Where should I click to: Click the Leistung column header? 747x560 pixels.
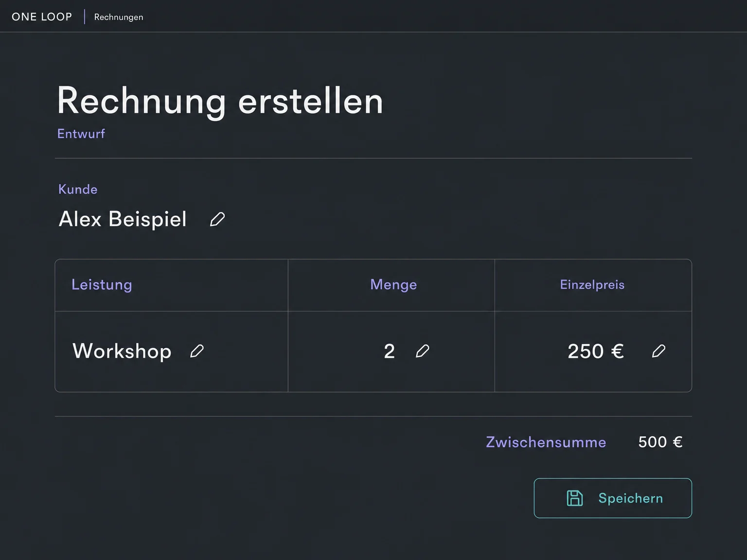pyautogui.click(x=102, y=285)
